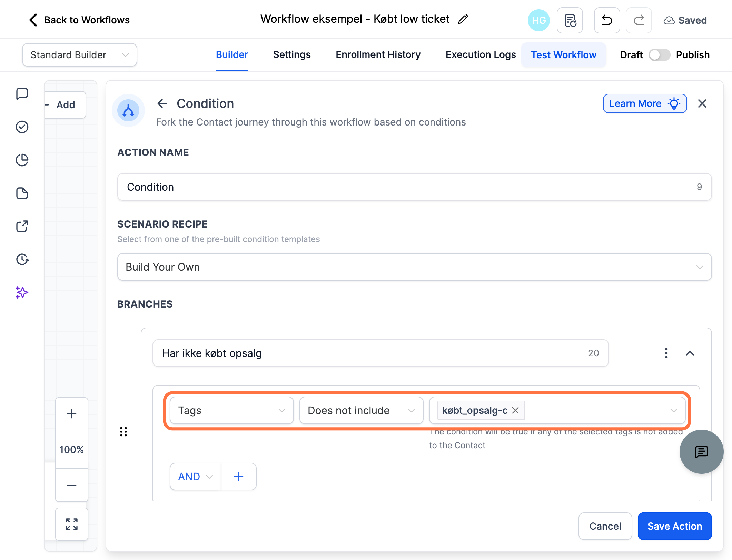Click the Learn More button
The image size is (732, 560).
(x=645, y=103)
